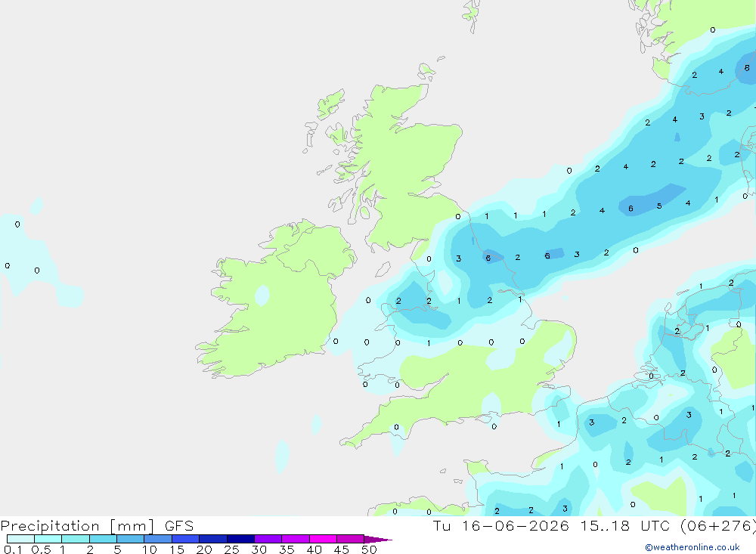Click the "0.5" legend scale label

41,549
